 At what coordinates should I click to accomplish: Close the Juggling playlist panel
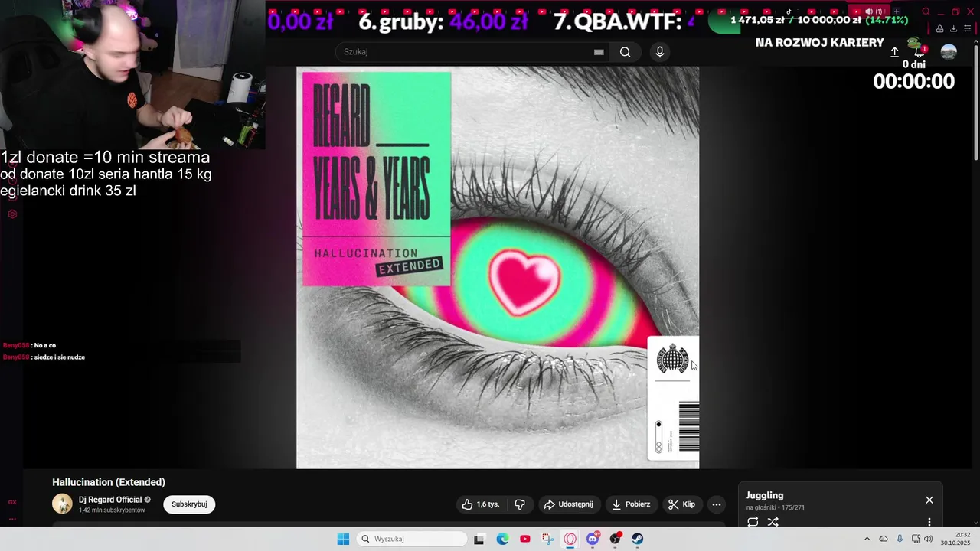point(929,500)
